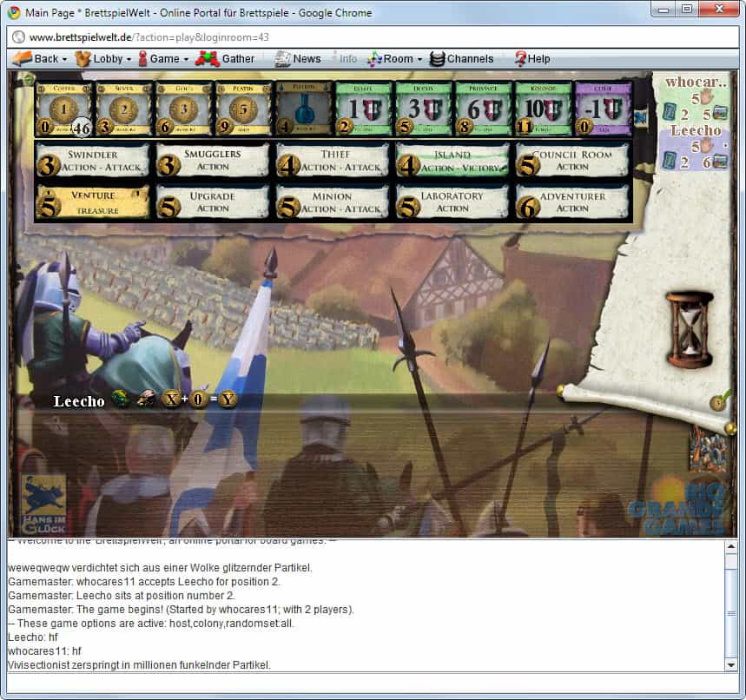Select the Colony victory card pile

(x=544, y=109)
